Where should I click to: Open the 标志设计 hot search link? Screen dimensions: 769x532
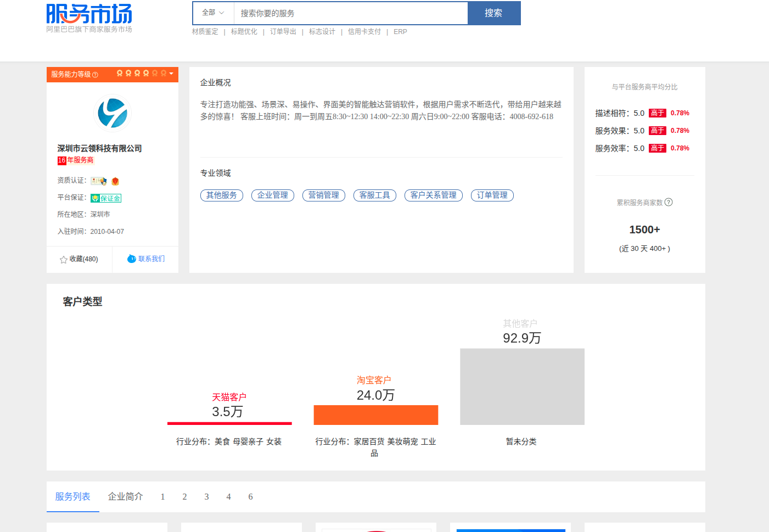click(322, 32)
